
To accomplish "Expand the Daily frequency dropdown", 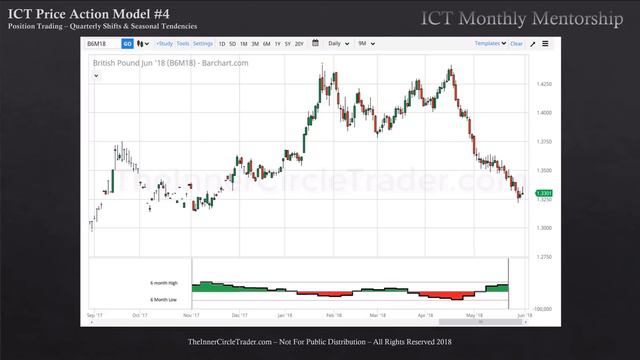I will [338, 43].
